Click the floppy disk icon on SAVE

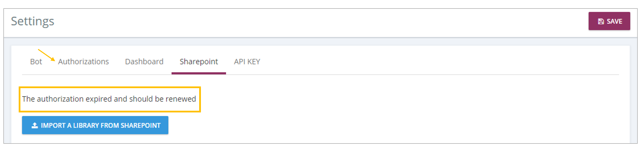click(601, 22)
